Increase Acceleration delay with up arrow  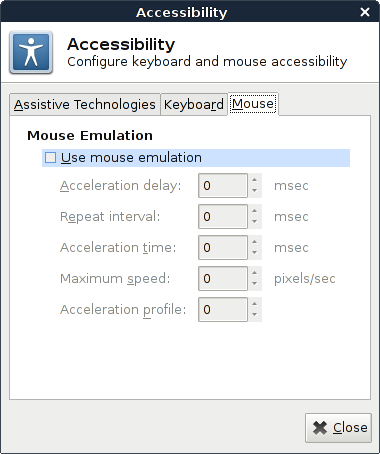pyautogui.click(x=255, y=180)
